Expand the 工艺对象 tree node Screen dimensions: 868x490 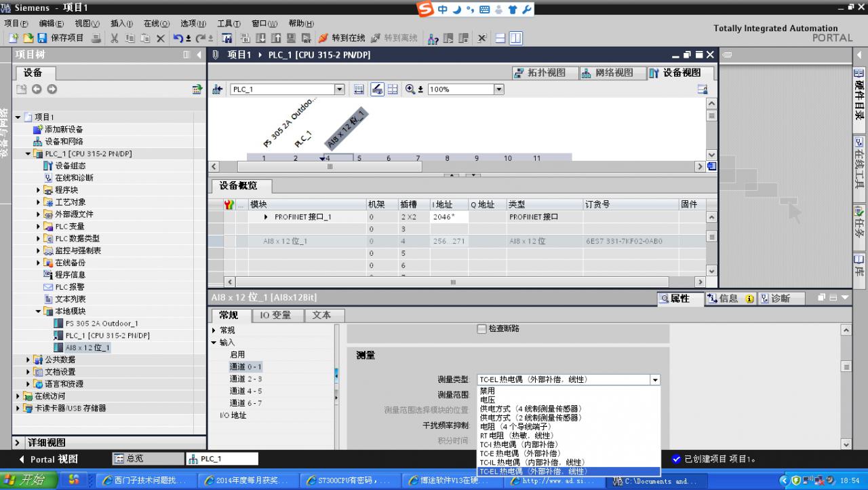[x=39, y=202]
